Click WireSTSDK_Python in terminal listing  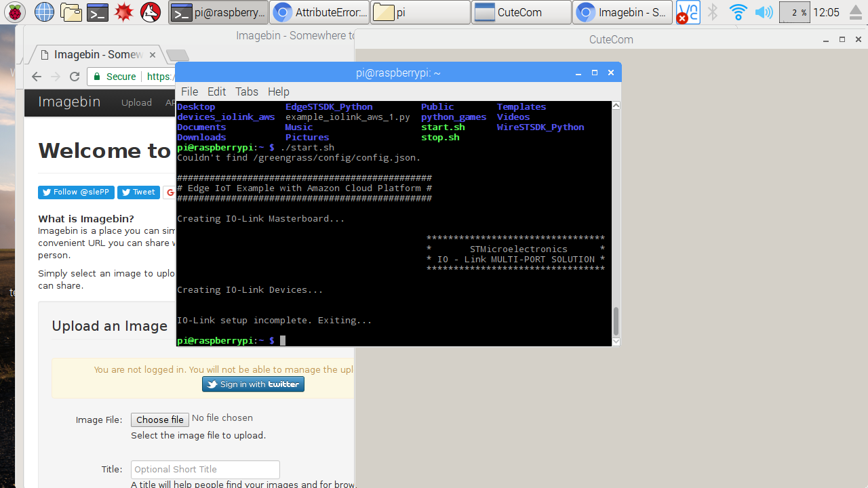click(540, 127)
